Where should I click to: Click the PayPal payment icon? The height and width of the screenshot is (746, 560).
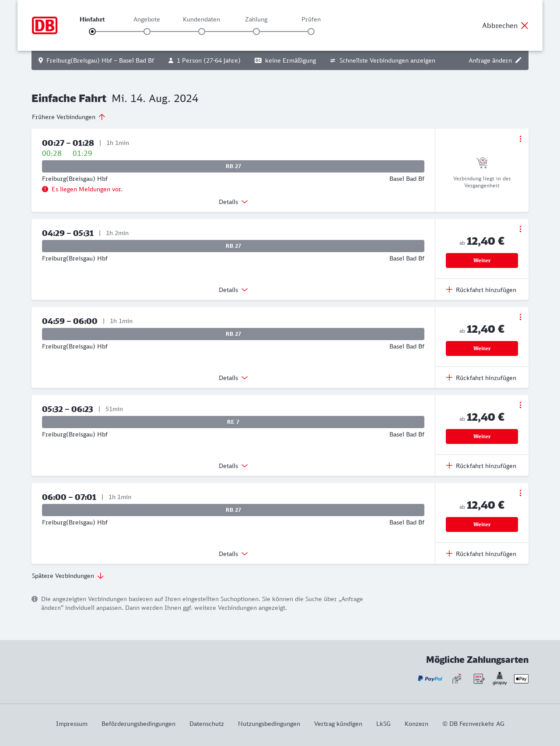point(430,679)
